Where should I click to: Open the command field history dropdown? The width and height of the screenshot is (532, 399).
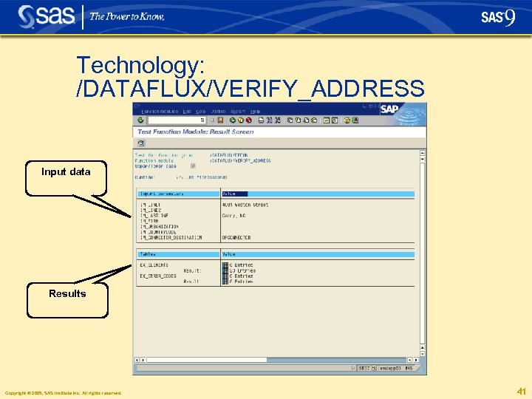pyautogui.click(x=203, y=120)
